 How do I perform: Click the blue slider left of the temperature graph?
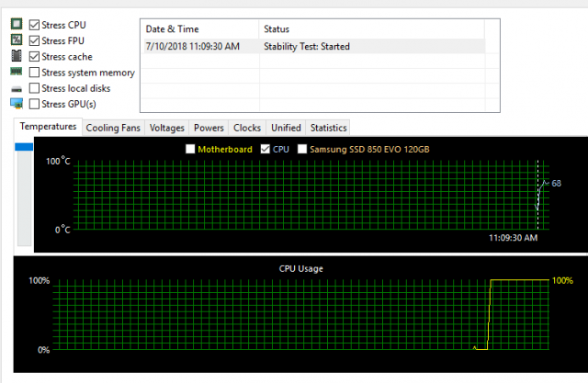tap(24, 146)
